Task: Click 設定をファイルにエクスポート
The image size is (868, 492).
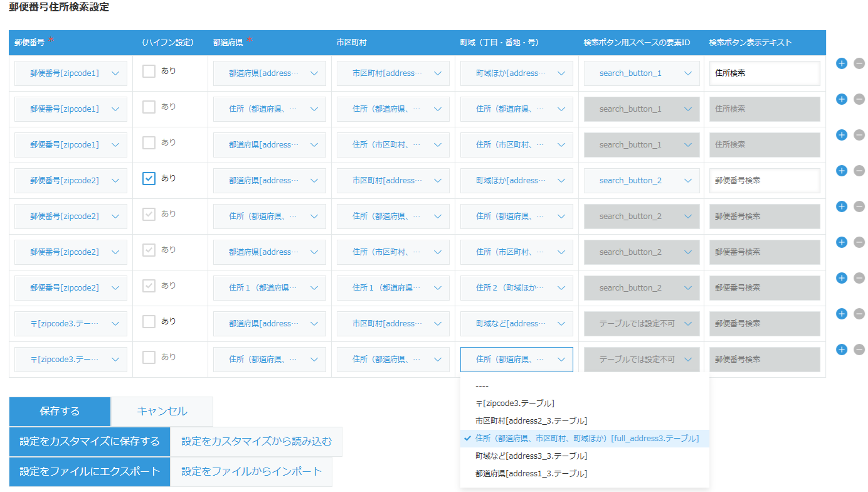Action: (89, 471)
